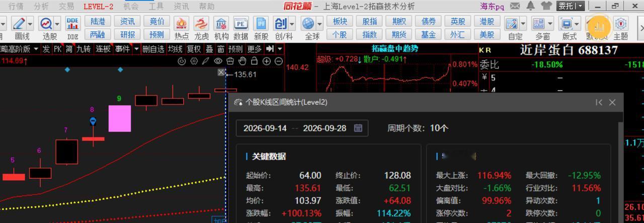Image resolution: width=644 pixels, height=223 pixels.
Task: Open the 版式 layout icon
Action: pos(566,24)
